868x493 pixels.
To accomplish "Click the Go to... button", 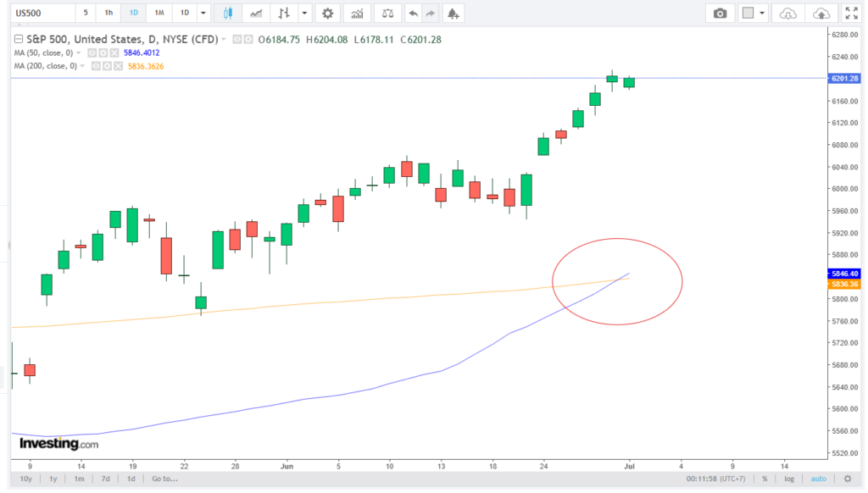I will tap(165, 479).
